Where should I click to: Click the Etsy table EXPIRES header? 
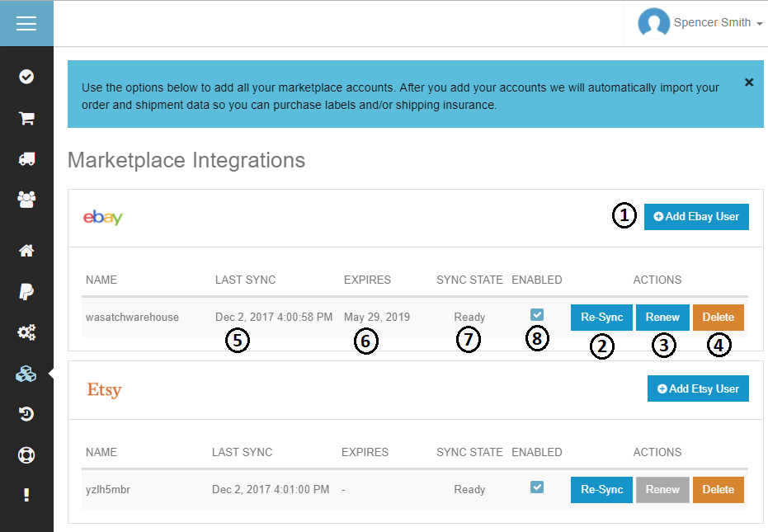pyautogui.click(x=365, y=452)
